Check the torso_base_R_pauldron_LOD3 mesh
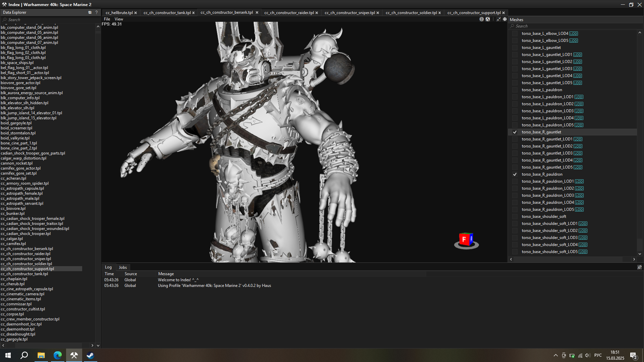This screenshot has height=362, width=644. click(515, 195)
